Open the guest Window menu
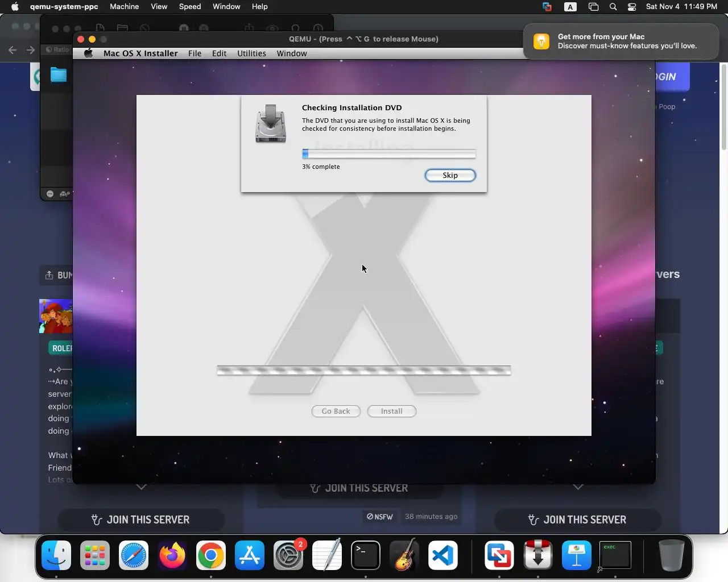 tap(292, 53)
